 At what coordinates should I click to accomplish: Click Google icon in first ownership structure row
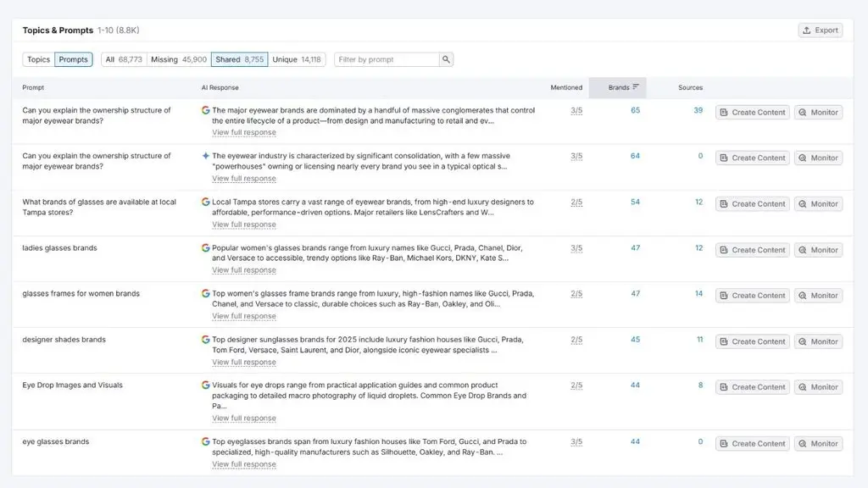pos(205,110)
